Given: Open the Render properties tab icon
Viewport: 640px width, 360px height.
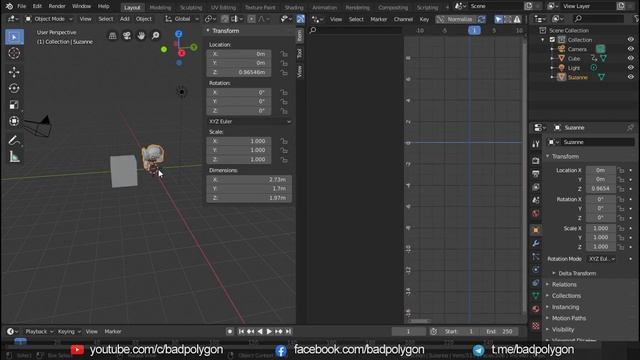Looking at the screenshot, I should [536, 161].
